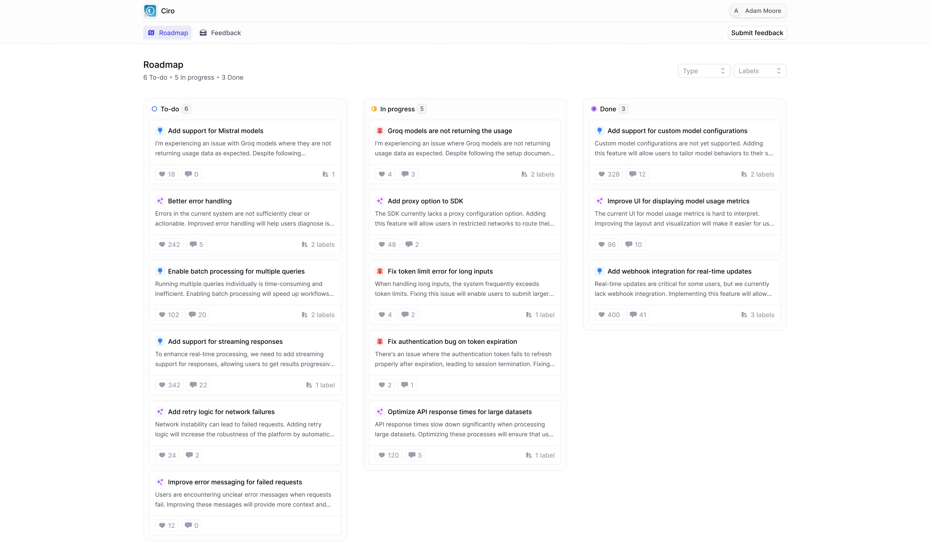Viewport: 930px width, 560px height.
Task: Open the Type filter dropdown
Action: point(704,71)
